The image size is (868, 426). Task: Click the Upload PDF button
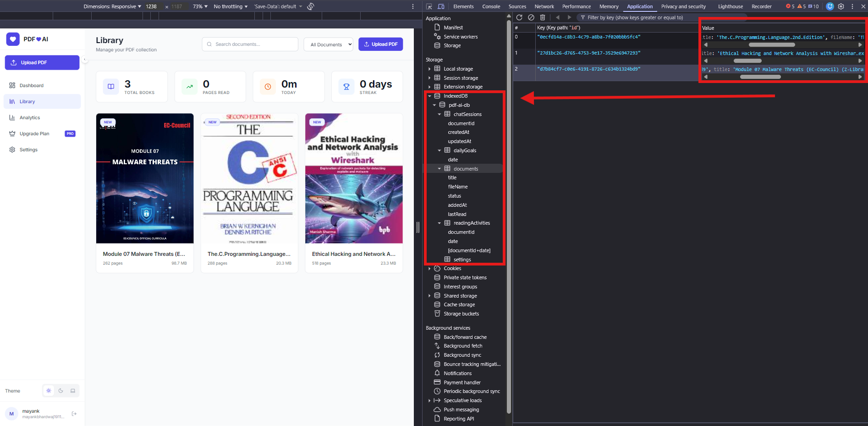pos(380,44)
